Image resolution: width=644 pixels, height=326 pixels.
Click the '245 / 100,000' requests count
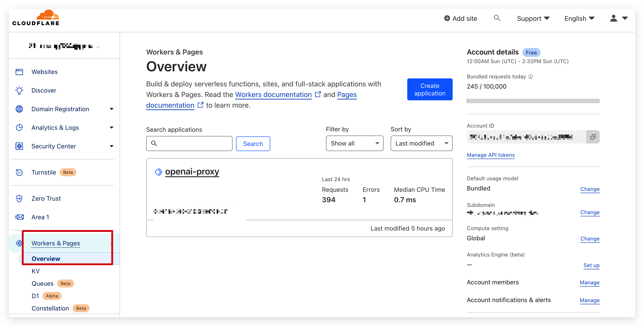tap(487, 87)
